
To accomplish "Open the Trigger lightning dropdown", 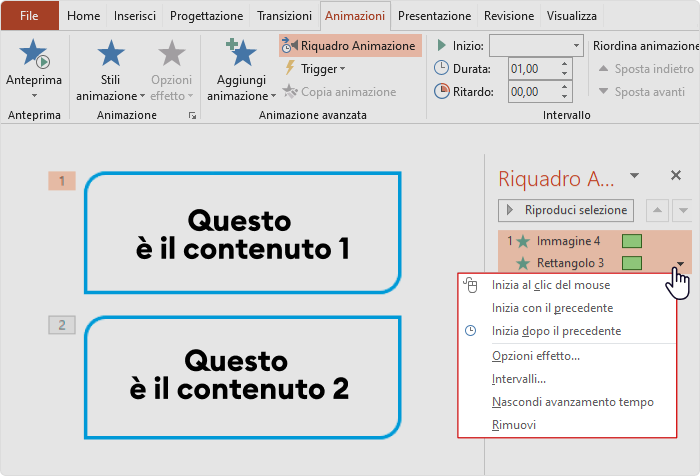I will tap(315, 69).
